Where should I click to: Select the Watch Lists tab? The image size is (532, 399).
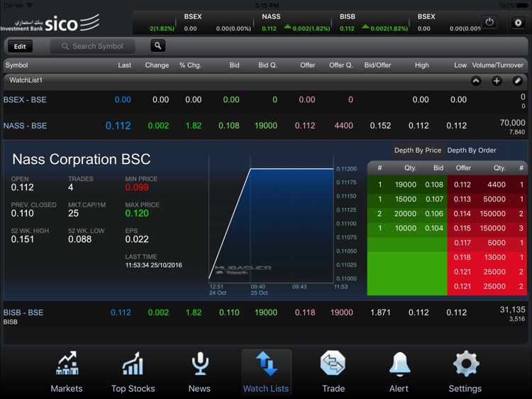pyautogui.click(x=266, y=372)
